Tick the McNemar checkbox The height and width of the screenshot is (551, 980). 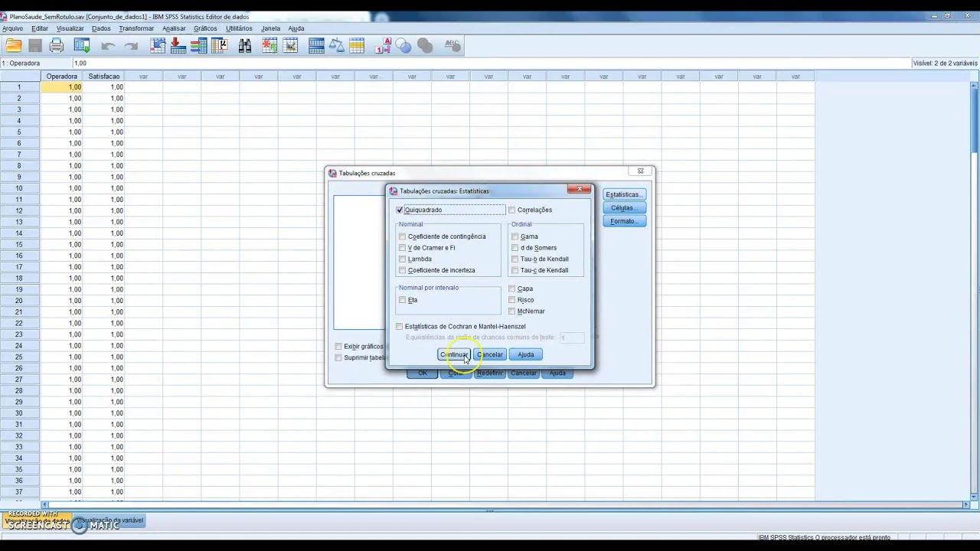pos(512,311)
